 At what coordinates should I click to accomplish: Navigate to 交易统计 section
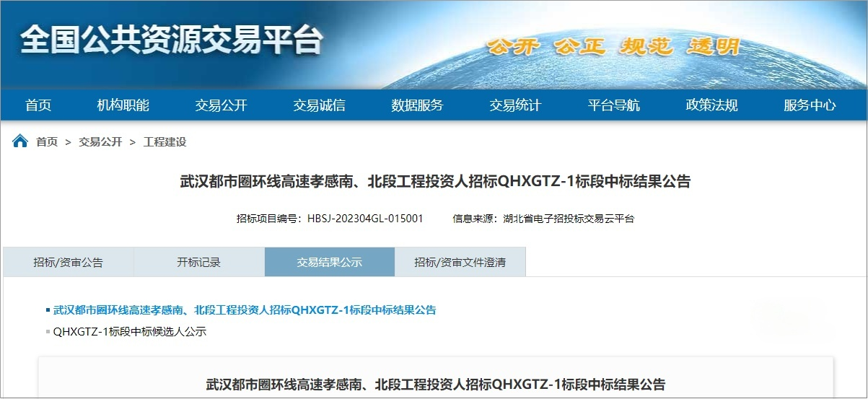pos(515,105)
